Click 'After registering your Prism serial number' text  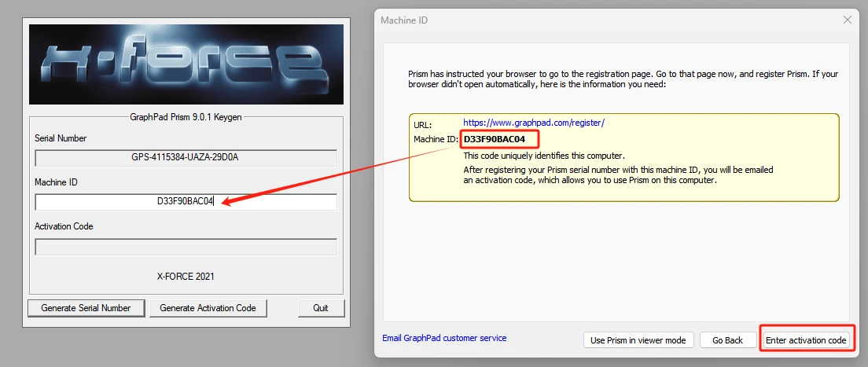coord(618,175)
